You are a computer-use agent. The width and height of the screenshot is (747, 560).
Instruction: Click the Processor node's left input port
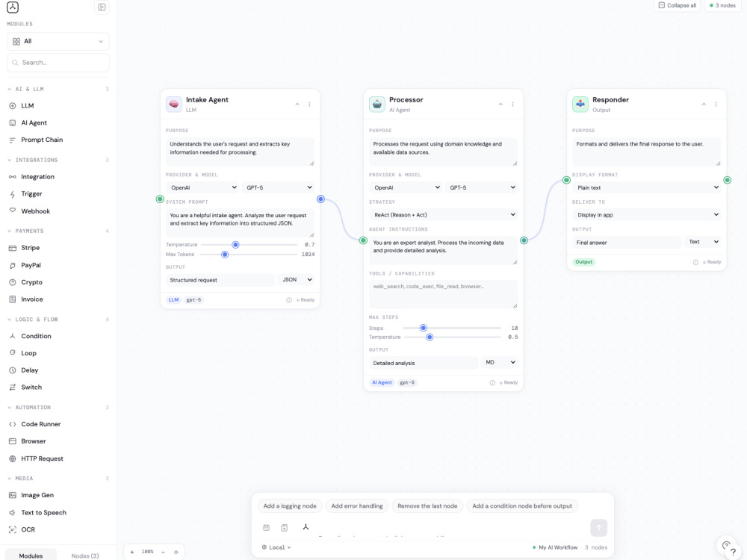pyautogui.click(x=363, y=240)
